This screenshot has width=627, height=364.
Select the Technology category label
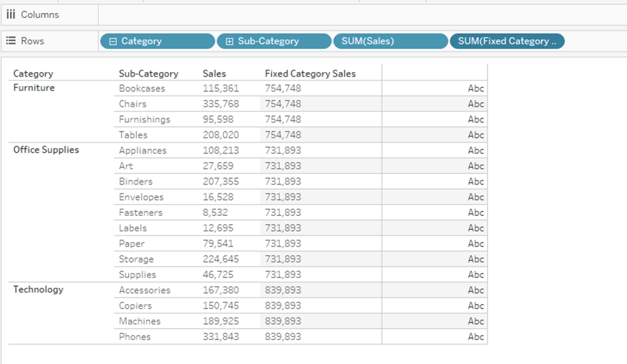(x=38, y=289)
